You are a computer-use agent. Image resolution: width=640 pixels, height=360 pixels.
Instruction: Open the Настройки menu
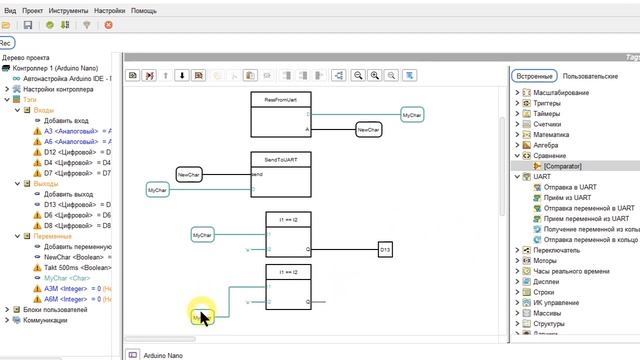109,11
